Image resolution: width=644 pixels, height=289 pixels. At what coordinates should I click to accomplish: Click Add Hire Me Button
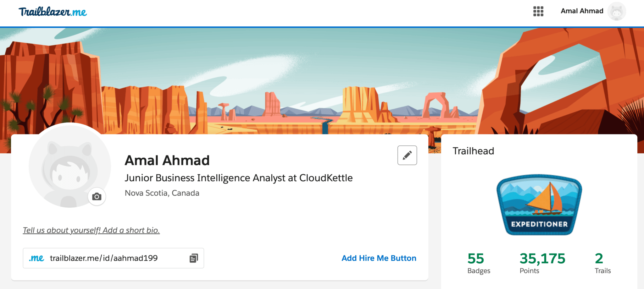(379, 258)
